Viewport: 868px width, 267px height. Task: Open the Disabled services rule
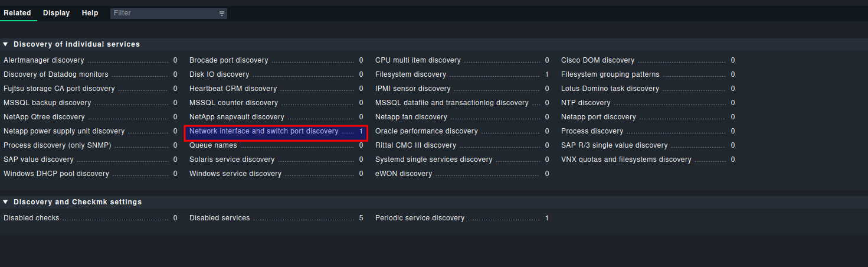coord(220,218)
